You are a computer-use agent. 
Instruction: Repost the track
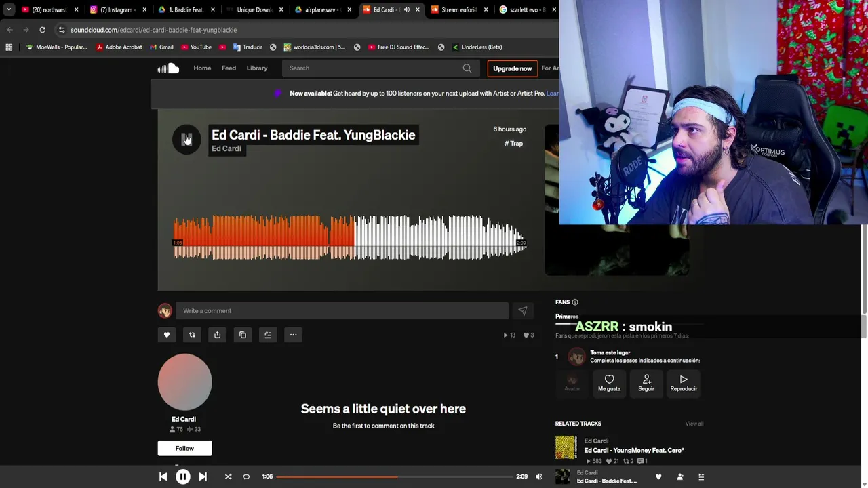(x=192, y=335)
